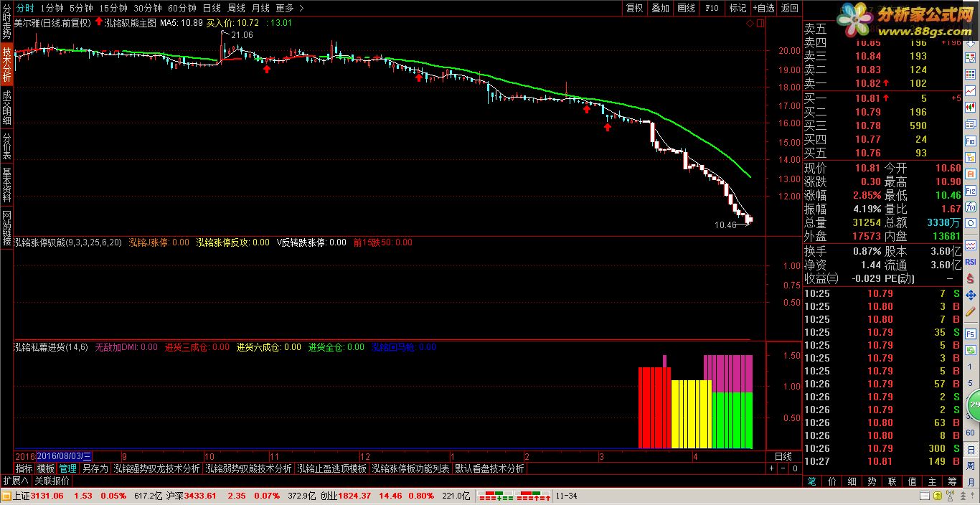This screenshot has width=980, height=505.
Task: Select 周线 weekly period tab
Action: pos(236,8)
